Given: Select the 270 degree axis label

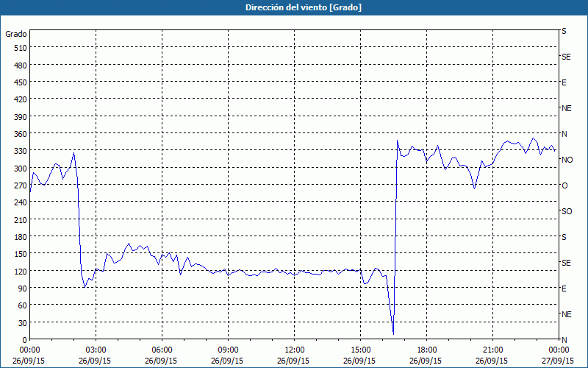Looking at the screenshot, I should click(x=21, y=185).
